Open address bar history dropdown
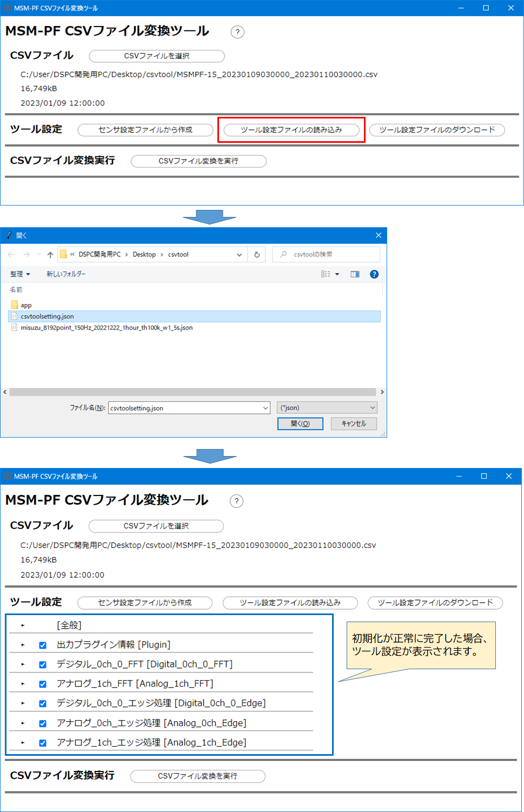524x812 pixels. (x=239, y=254)
